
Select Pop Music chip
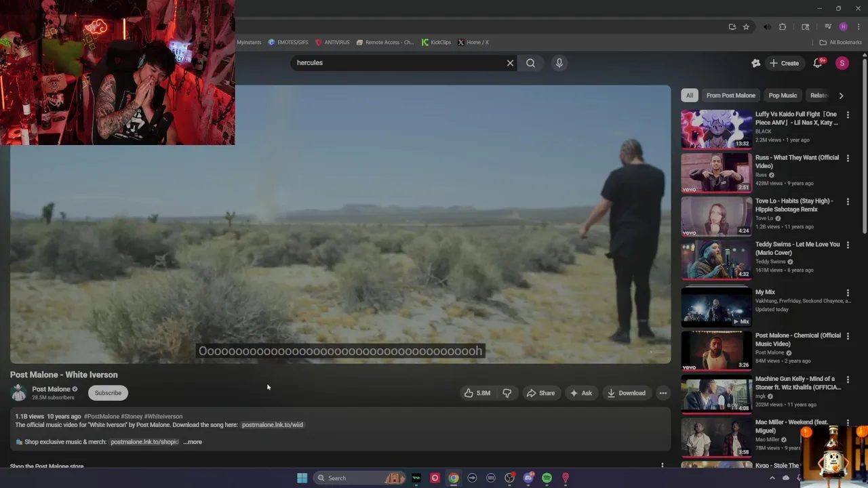pyautogui.click(x=783, y=96)
